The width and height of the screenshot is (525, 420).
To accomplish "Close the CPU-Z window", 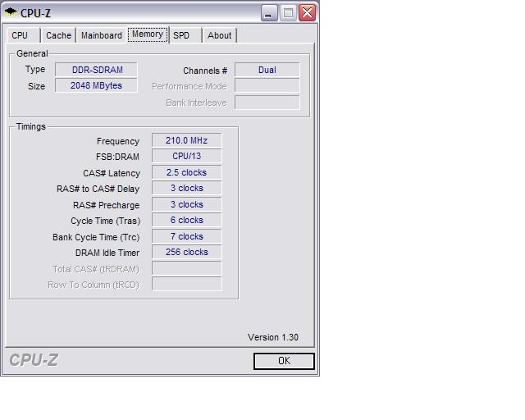I will tap(307, 13).
